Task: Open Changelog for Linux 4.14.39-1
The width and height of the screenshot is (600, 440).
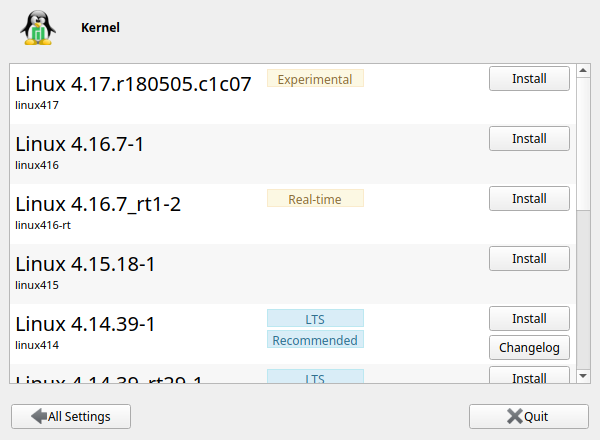Action: tap(529, 347)
